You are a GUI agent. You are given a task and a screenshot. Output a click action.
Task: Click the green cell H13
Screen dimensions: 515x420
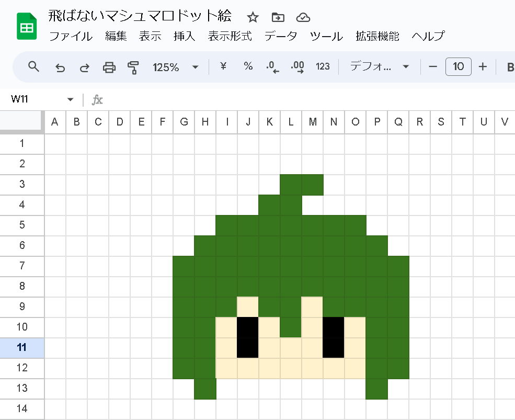click(x=205, y=389)
